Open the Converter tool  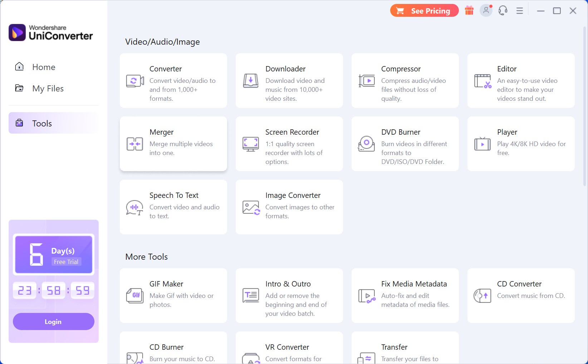coord(173,80)
